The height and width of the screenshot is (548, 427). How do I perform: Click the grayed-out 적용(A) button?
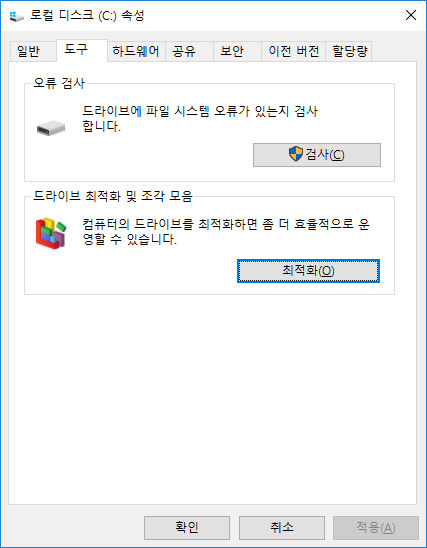click(376, 527)
